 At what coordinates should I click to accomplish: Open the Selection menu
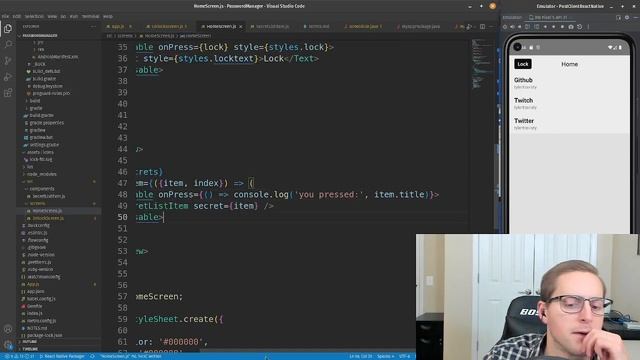pos(34,17)
